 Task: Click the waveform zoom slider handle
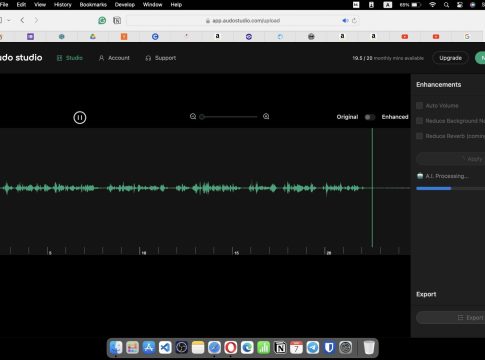point(202,117)
